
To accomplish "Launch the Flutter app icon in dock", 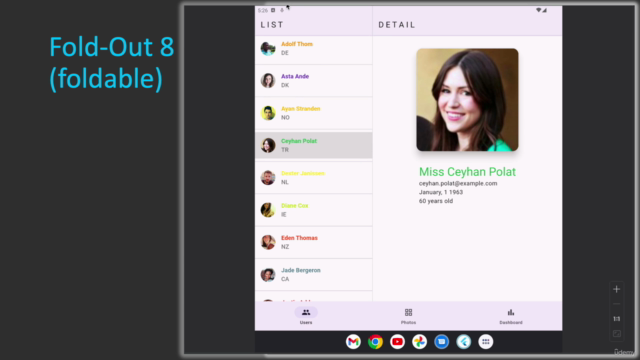I will [464, 342].
